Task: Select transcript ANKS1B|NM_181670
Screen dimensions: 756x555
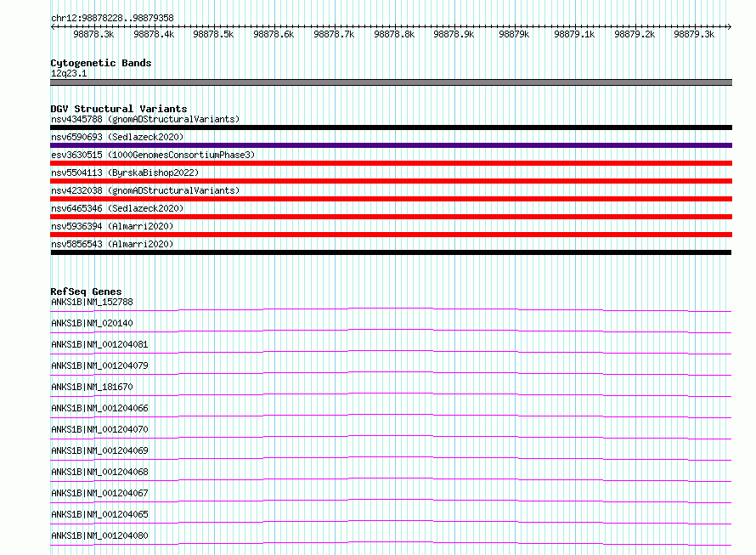Action: (92, 387)
